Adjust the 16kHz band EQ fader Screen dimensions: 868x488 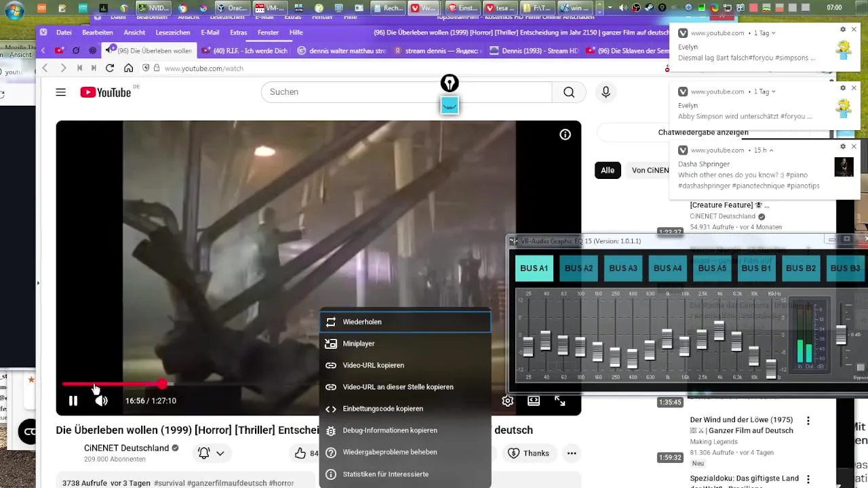[x=771, y=370]
